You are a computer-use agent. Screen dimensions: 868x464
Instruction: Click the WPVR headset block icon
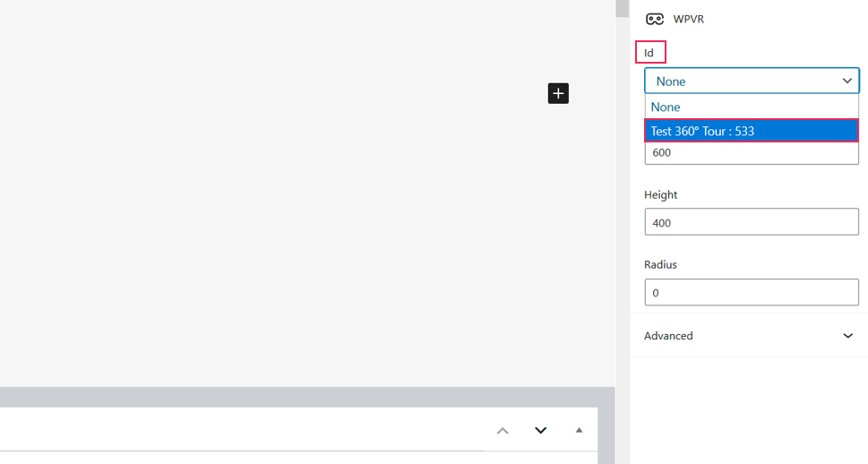(655, 20)
